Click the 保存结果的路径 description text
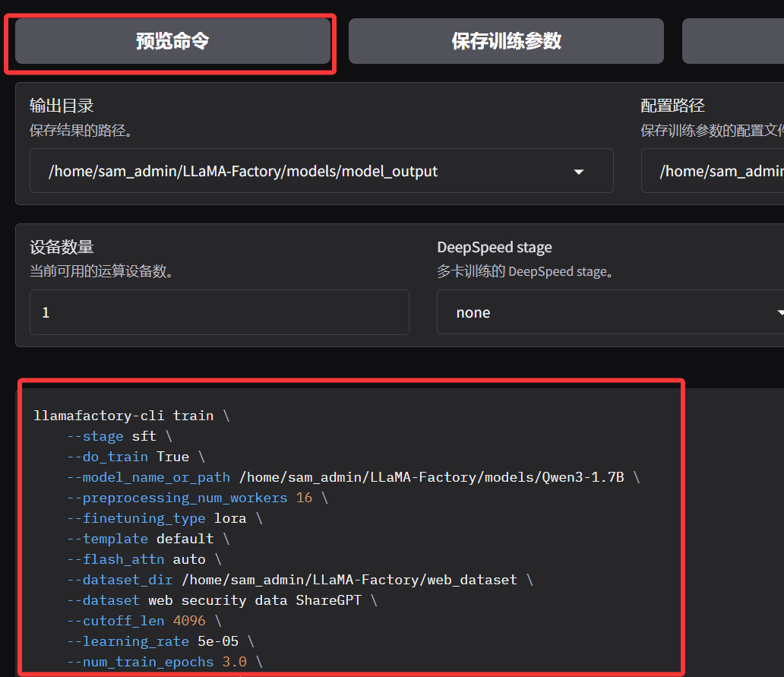 coord(81,131)
